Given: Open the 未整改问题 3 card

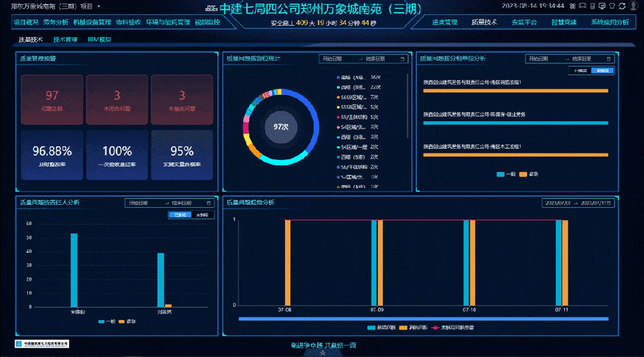Looking at the screenshot, I should [182, 99].
